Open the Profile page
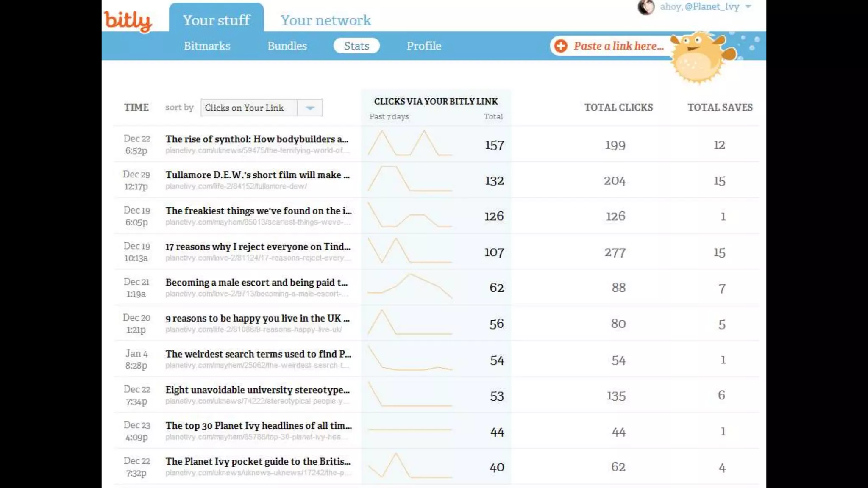 click(x=424, y=46)
